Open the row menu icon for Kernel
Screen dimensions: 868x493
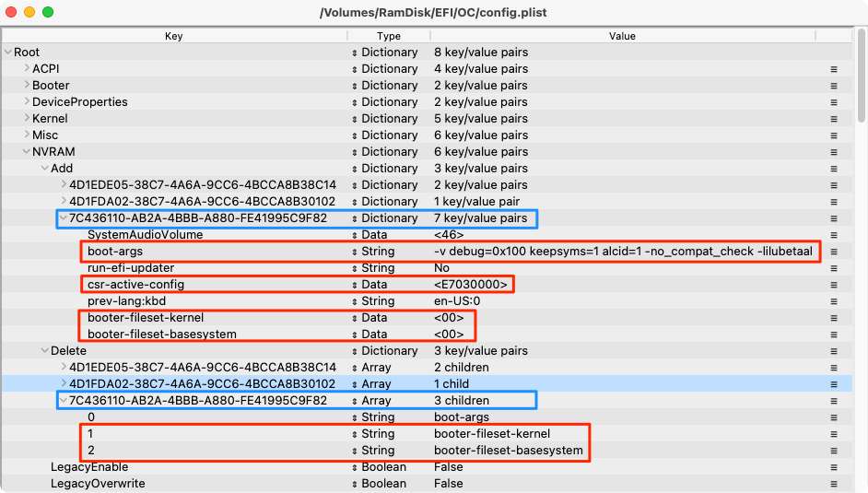pos(834,119)
